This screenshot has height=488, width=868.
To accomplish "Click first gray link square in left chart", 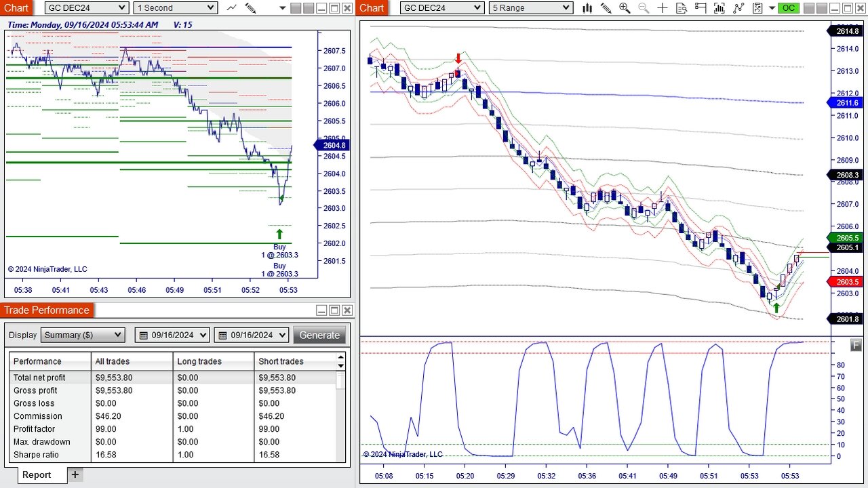I will coord(296,8).
